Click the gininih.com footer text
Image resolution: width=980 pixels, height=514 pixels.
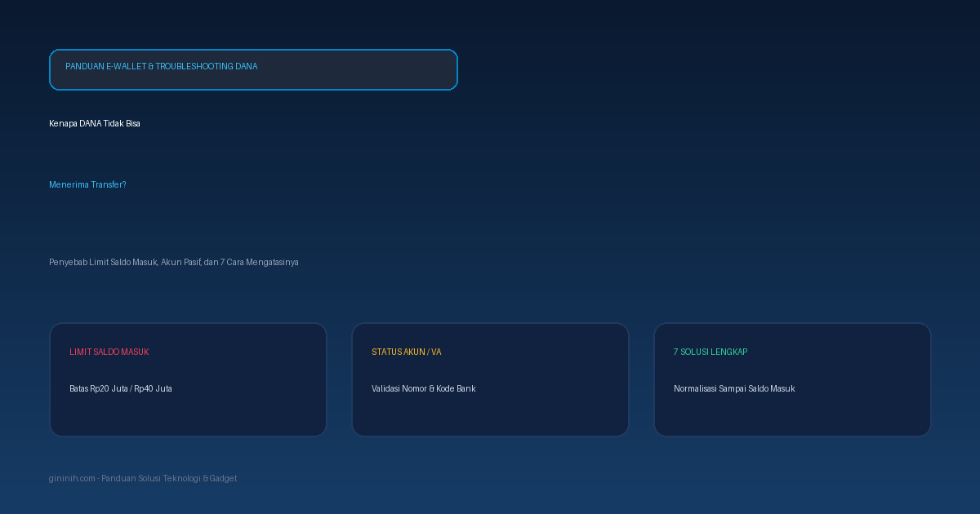click(143, 478)
